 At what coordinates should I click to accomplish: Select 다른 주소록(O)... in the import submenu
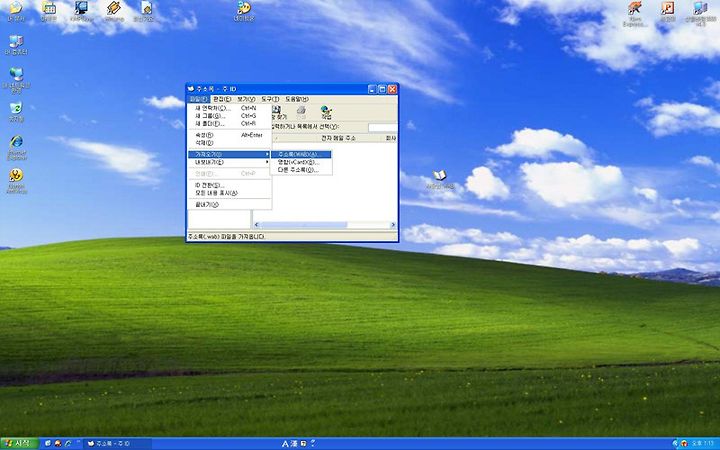click(301, 170)
